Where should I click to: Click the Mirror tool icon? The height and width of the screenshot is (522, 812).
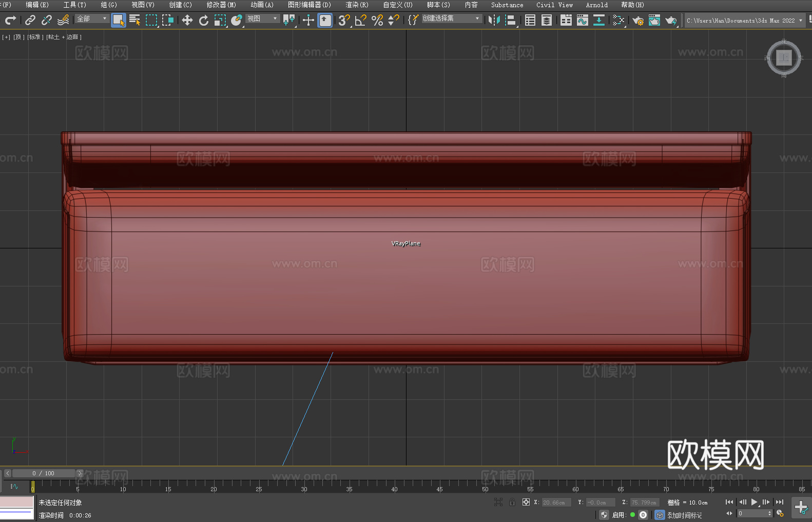(494, 20)
